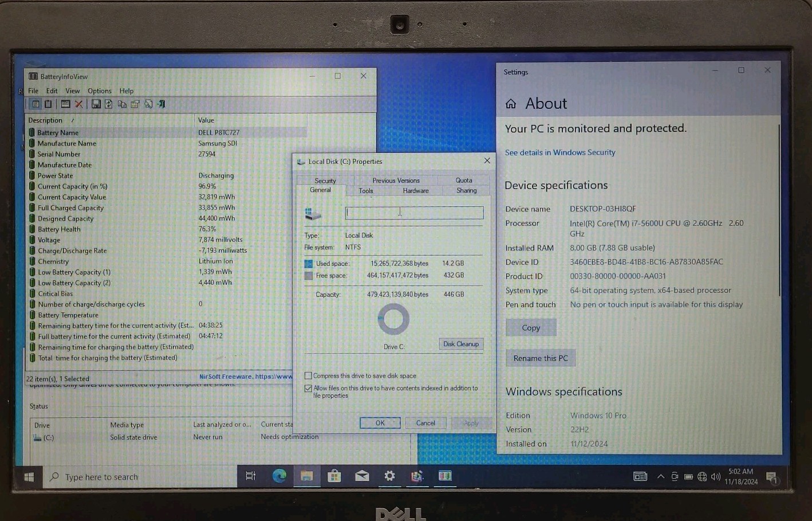Uncheck Allow files to have contents indexed
This screenshot has height=521, width=812.
point(308,389)
